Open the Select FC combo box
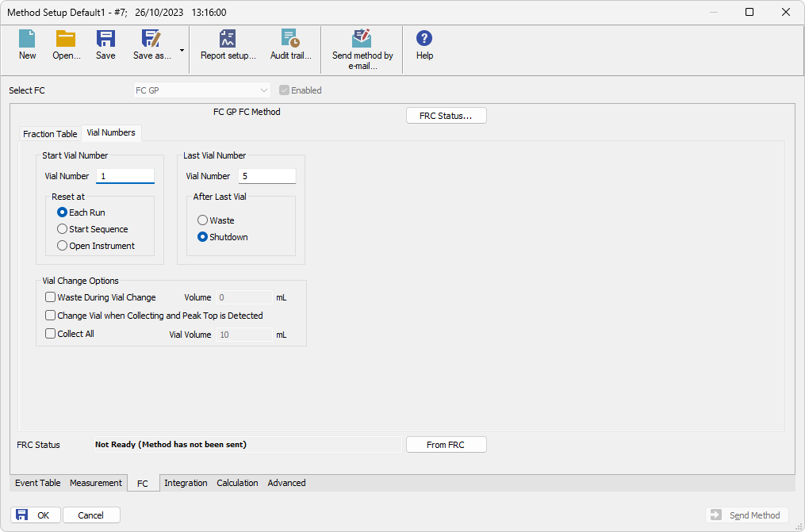Viewport: 805px width, 532px height. pyautogui.click(x=201, y=90)
